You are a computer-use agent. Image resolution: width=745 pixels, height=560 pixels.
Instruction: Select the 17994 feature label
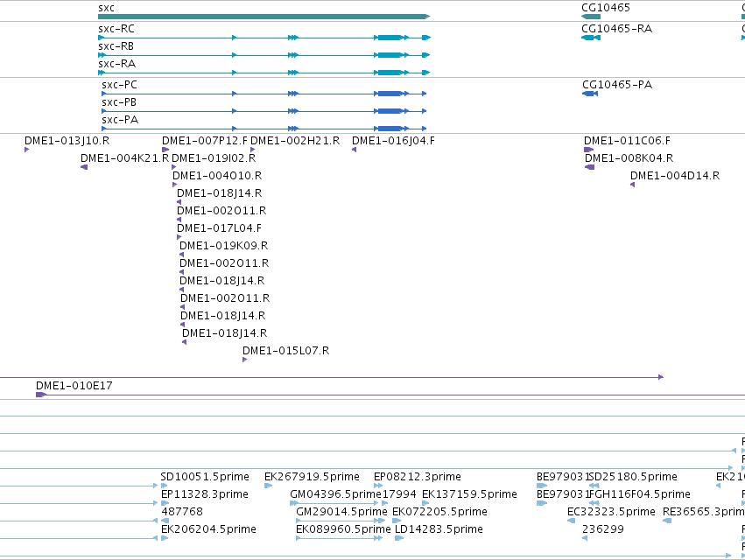click(x=399, y=494)
